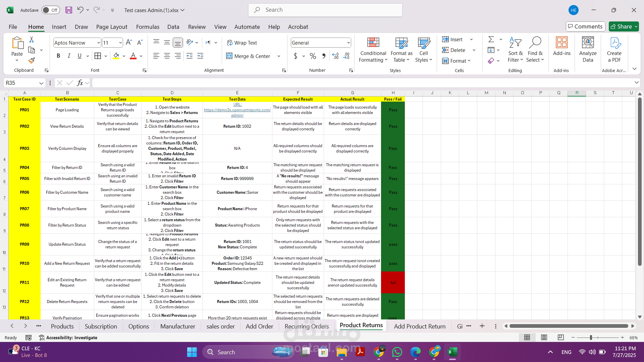
Task: Click the AutoSum sigma icon
Action: (491, 39)
